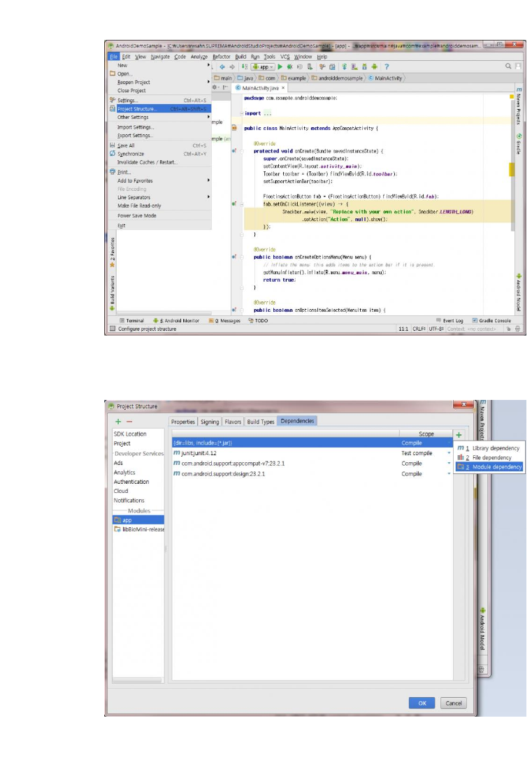
Task: Open the Terminal tool window
Action: [x=131, y=320]
